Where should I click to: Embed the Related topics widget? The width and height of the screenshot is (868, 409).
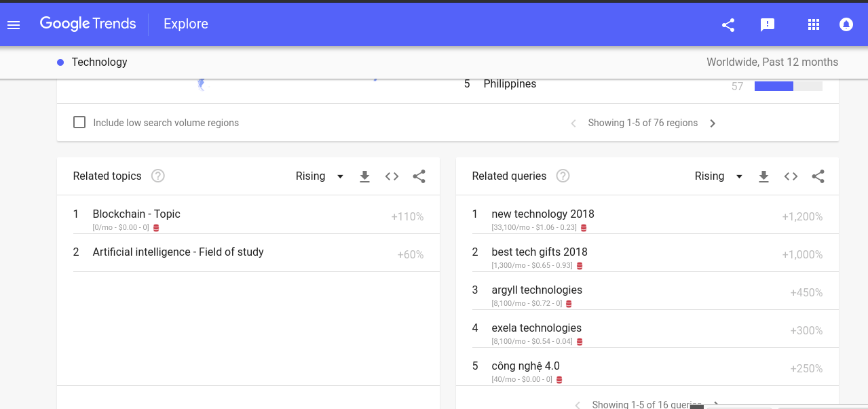tap(392, 176)
